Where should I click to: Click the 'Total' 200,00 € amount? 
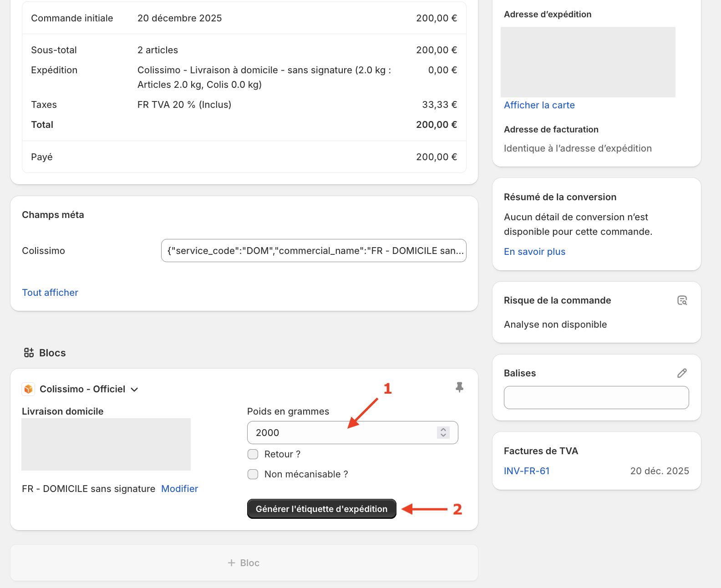pos(437,125)
